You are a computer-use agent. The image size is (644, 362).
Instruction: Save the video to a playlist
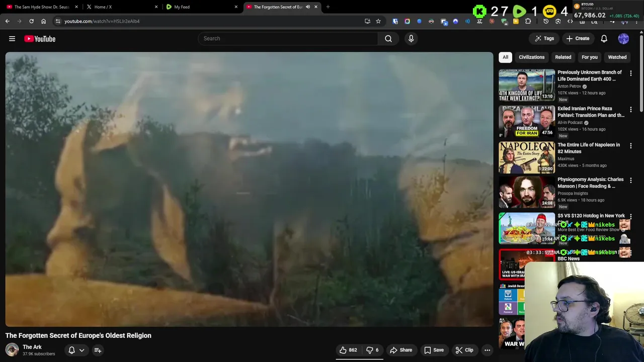click(x=434, y=350)
